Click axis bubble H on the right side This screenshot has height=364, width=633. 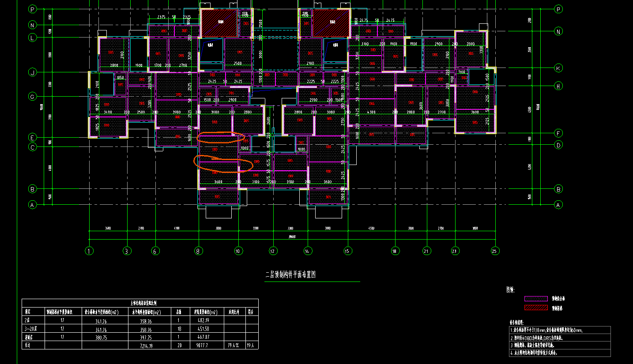click(558, 86)
